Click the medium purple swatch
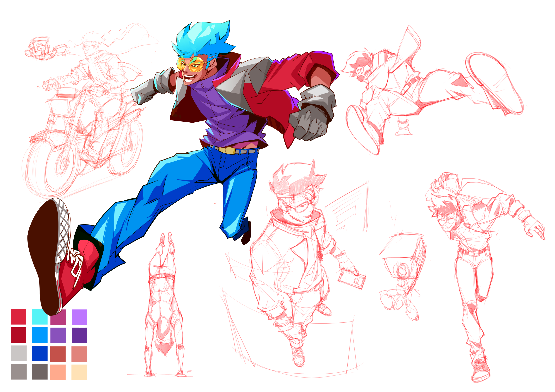 [x=58, y=335]
